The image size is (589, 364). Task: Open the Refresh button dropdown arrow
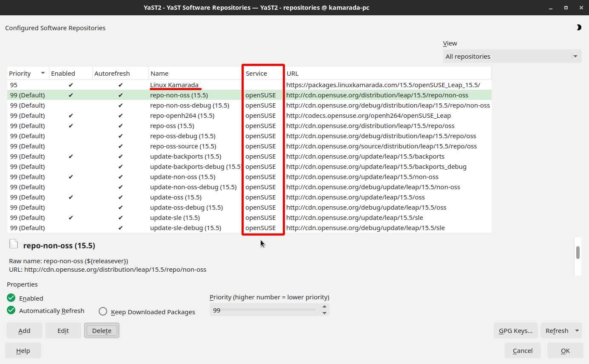(x=577, y=330)
